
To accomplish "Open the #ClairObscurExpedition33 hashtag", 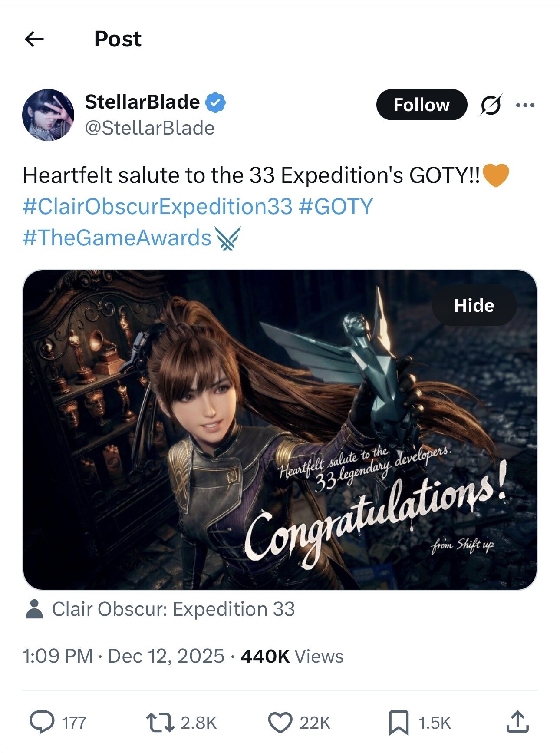I will tap(158, 206).
